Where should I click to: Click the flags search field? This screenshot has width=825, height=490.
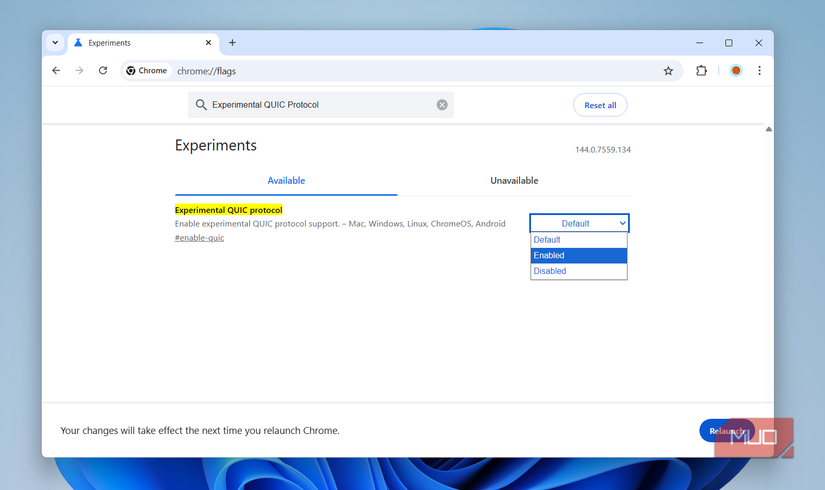click(x=321, y=105)
